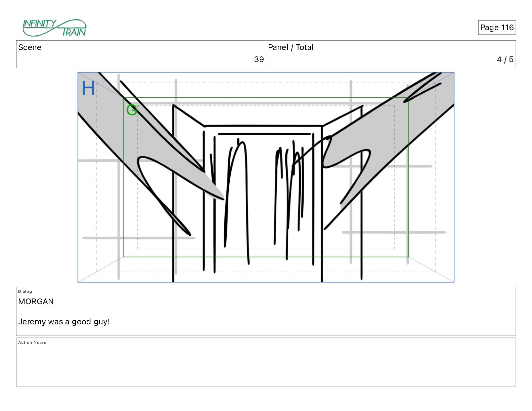Click the panel count 4 / 5

click(x=505, y=59)
